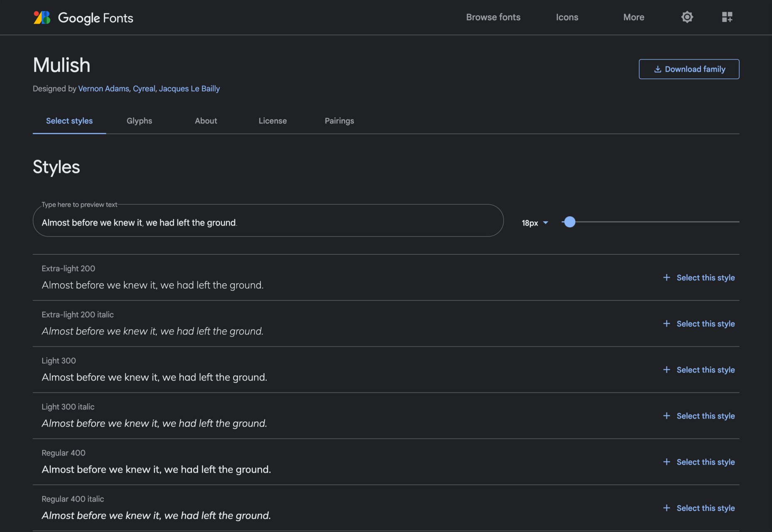Open the selected families grid icon

727,17
